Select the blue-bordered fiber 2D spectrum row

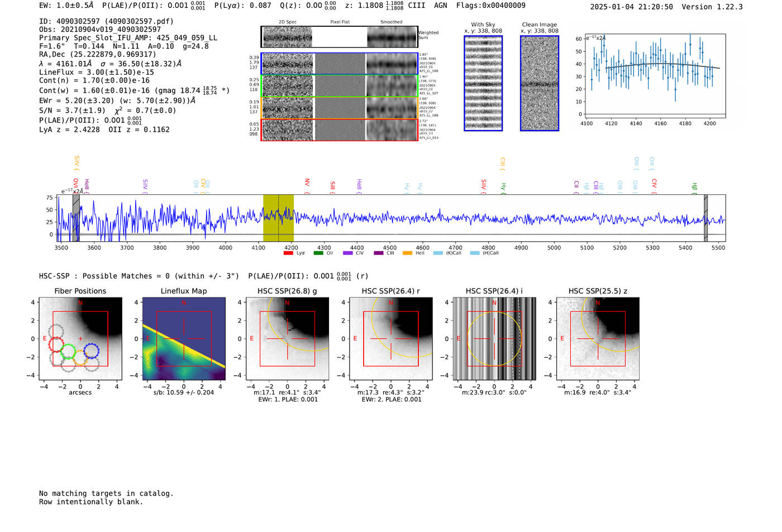point(339,64)
